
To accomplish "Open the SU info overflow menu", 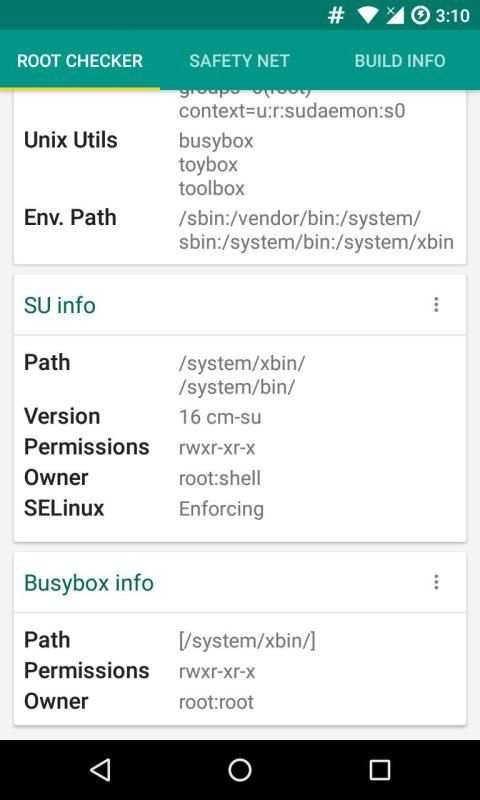I will [x=436, y=305].
